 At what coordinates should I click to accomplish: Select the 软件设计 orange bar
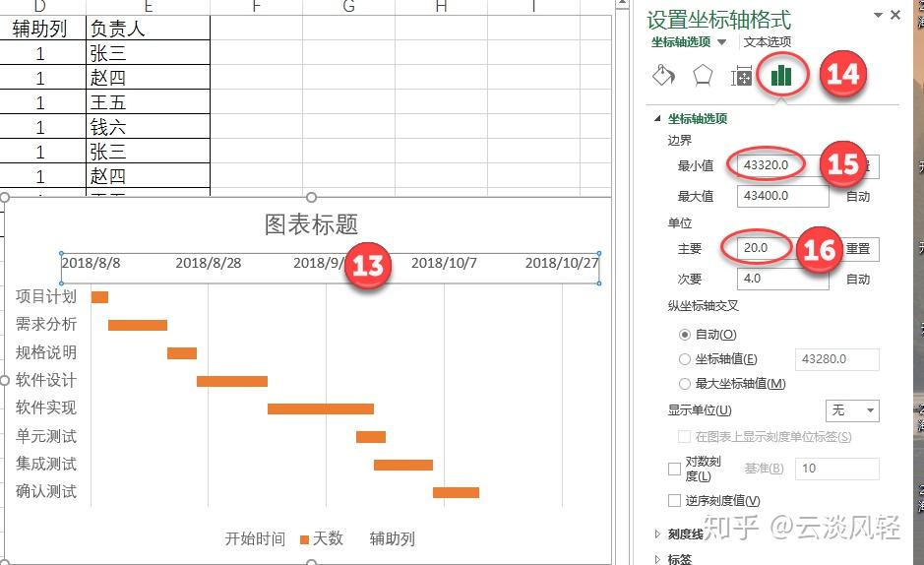pos(232,381)
